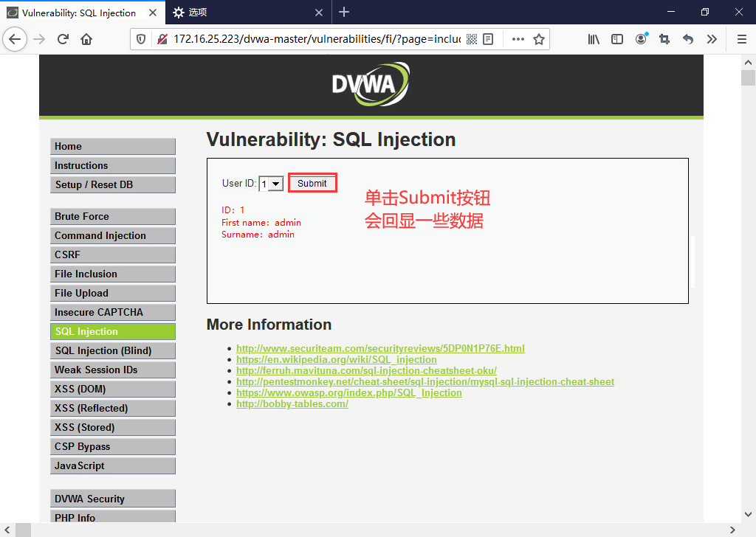Click the "First name: admin" result text
756x537 pixels.
(x=261, y=223)
